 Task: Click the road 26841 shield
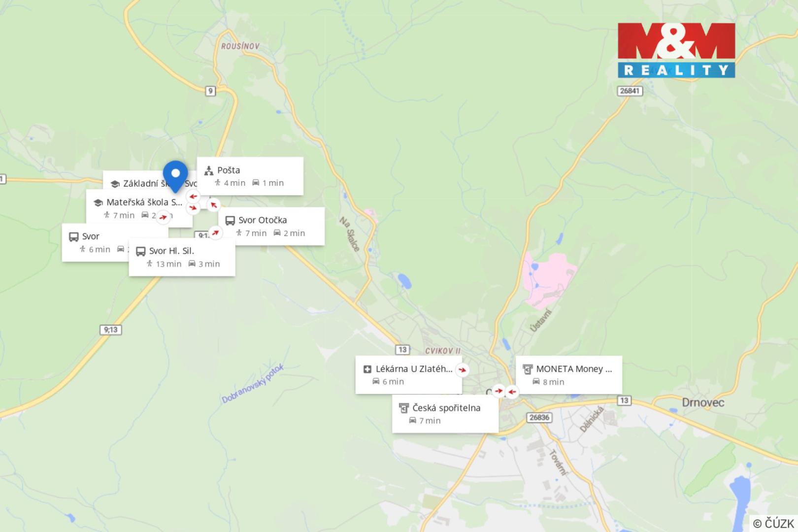point(630,91)
